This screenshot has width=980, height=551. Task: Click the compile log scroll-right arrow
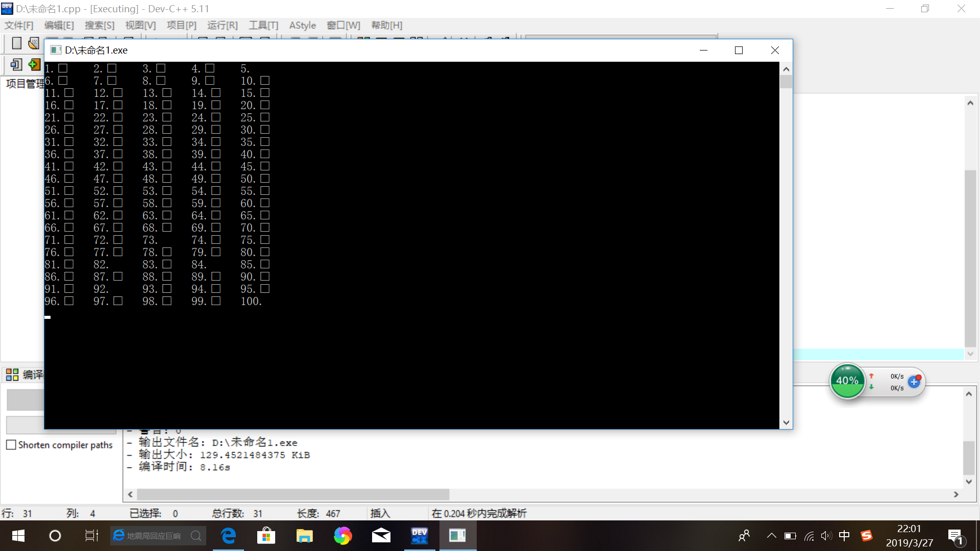[956, 494]
